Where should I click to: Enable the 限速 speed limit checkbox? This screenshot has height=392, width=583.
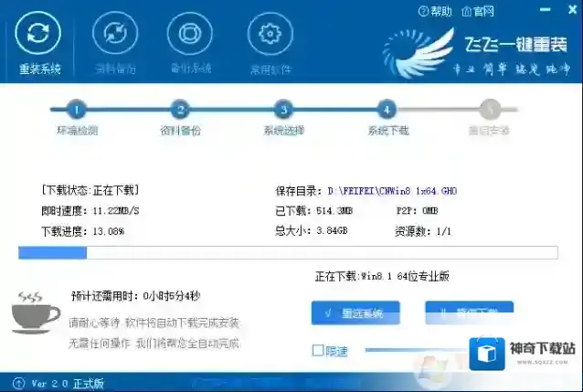[x=317, y=350]
